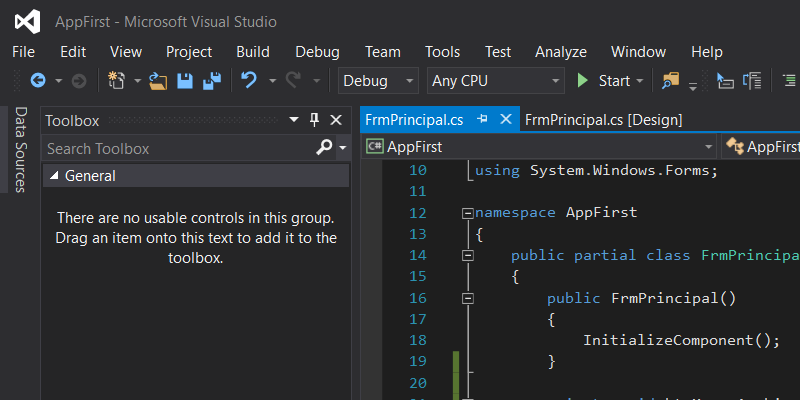Save the current file with the Save icon

(185, 81)
